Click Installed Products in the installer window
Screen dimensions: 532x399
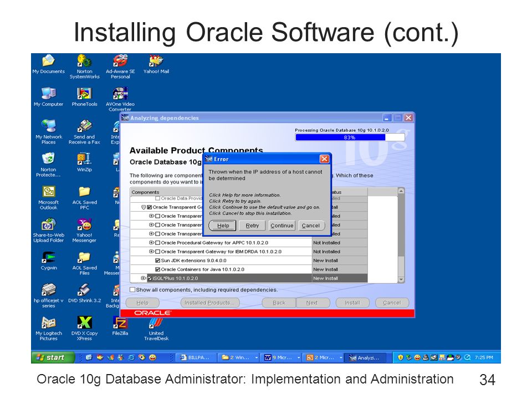point(210,303)
